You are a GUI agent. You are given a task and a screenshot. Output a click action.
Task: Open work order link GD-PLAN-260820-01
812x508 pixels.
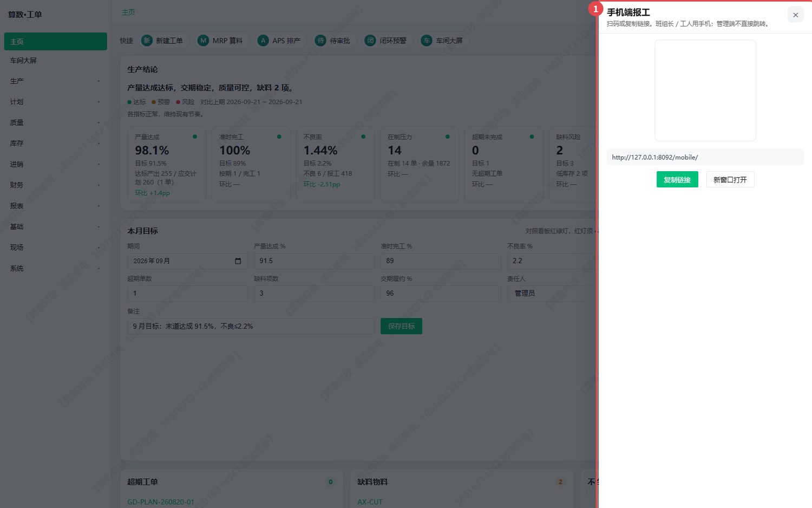tap(161, 502)
